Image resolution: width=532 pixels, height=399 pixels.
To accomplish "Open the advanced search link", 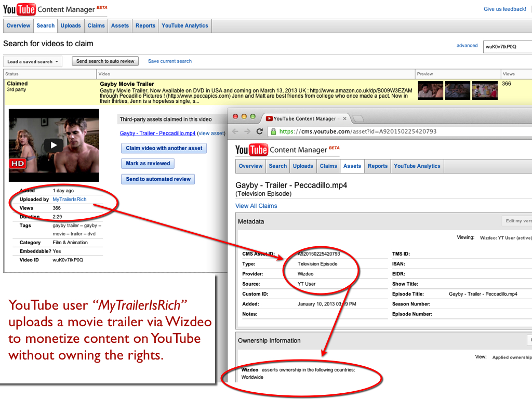I will coord(467,46).
